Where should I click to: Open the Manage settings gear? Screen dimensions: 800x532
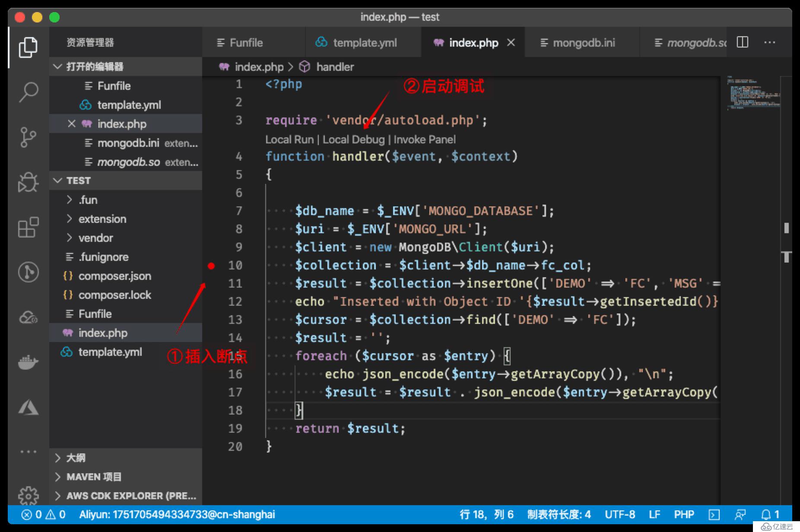click(28, 496)
